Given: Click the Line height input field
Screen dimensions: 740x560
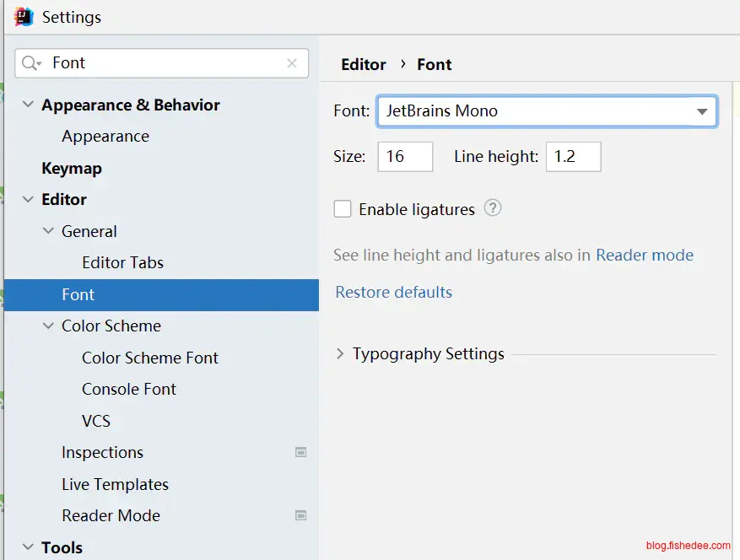Looking at the screenshot, I should click(573, 157).
